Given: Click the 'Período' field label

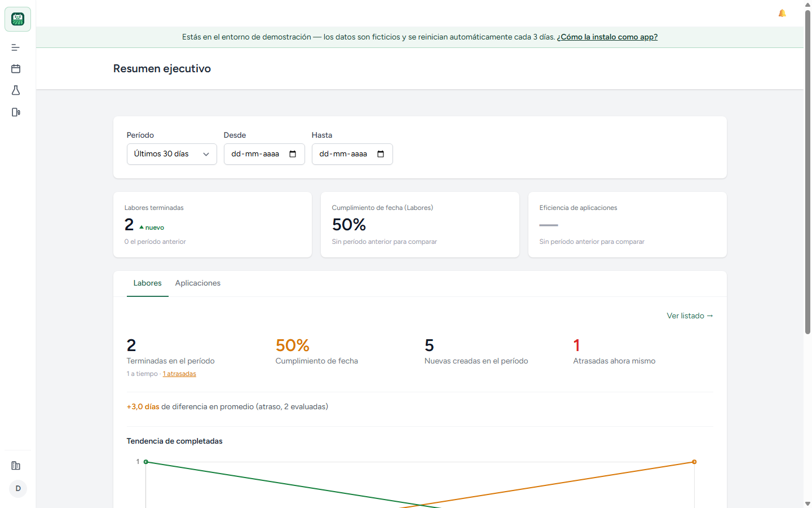Looking at the screenshot, I should click(140, 135).
